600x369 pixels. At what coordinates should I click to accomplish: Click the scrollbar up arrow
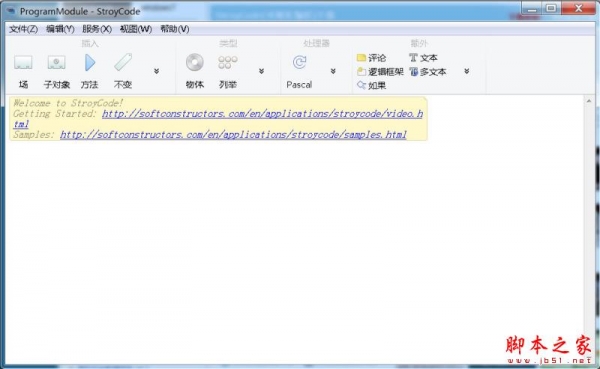pos(589,101)
